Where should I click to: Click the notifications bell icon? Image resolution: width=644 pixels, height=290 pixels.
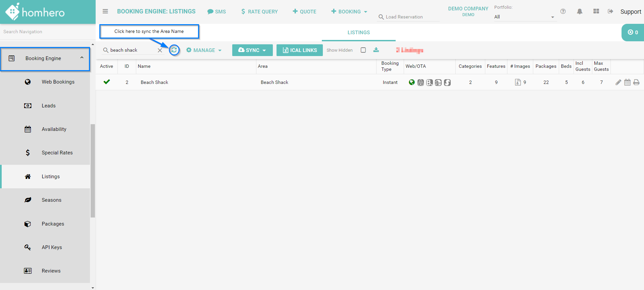(579, 11)
